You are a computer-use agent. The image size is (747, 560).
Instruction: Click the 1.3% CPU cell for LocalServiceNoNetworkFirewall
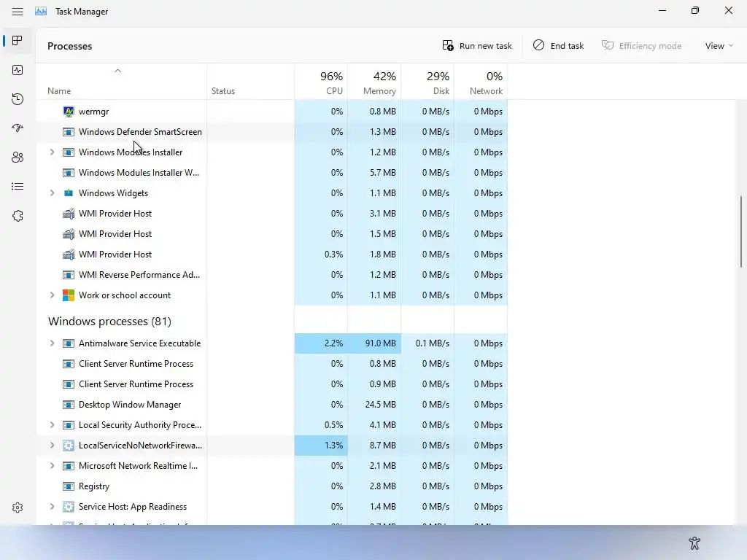pos(321,446)
